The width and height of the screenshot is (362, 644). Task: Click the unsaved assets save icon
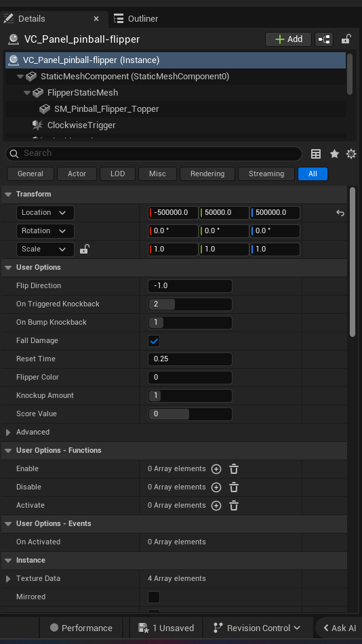click(x=144, y=628)
